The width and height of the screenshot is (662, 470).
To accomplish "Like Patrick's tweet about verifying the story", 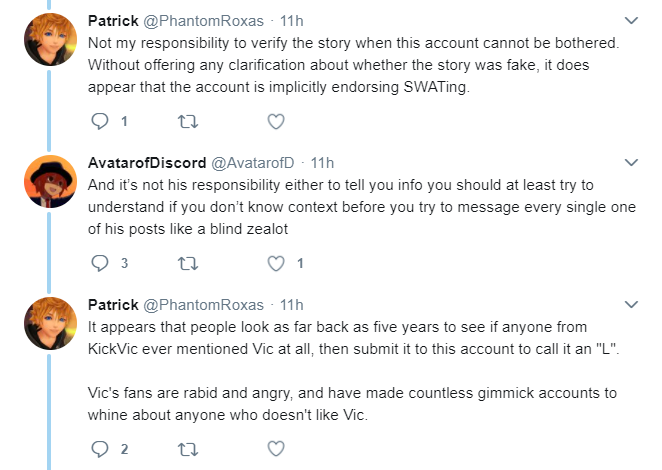I will (276, 122).
